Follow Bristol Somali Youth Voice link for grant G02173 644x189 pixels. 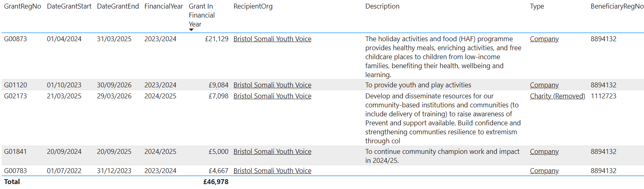272,96
